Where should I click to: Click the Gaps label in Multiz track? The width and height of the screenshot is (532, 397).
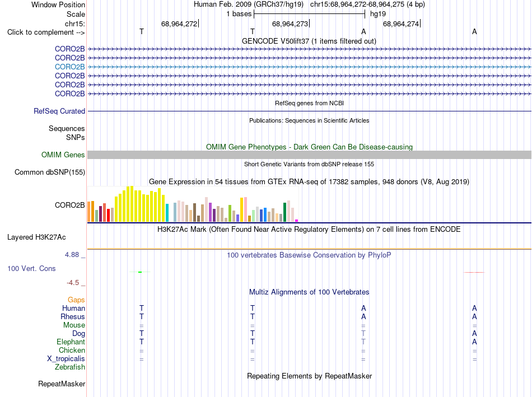pos(76,300)
